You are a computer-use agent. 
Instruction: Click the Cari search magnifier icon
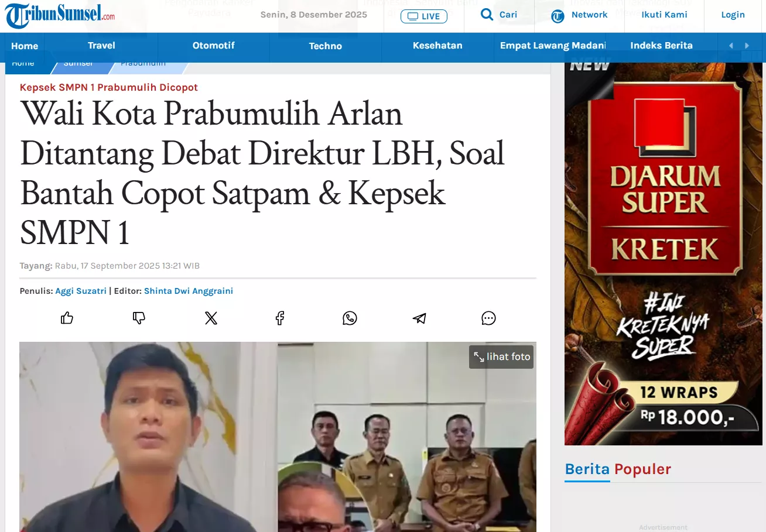point(487,15)
